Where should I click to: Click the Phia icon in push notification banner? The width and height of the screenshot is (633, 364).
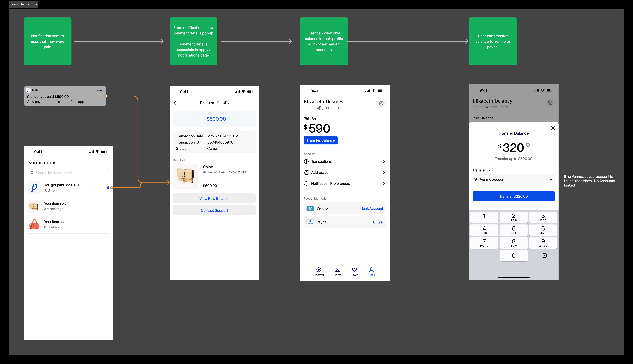coord(28,90)
